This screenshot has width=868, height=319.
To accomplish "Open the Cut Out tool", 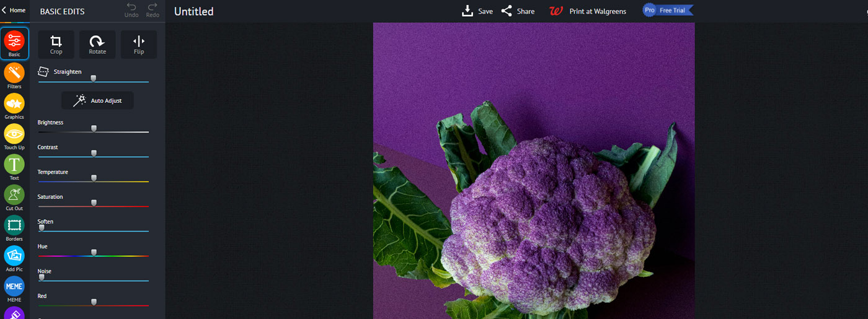I will point(14,196).
